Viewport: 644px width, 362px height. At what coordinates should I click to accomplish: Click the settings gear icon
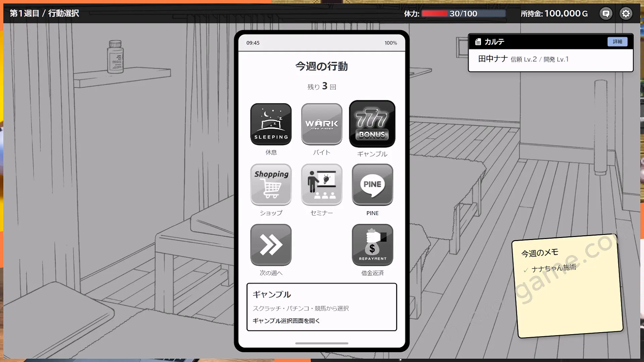click(626, 13)
